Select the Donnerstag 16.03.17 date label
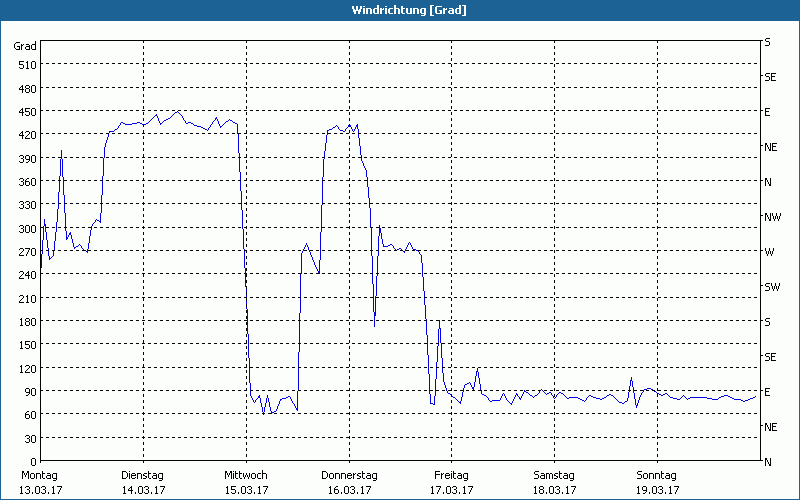Screen dimensions: 800x500 click(x=348, y=482)
